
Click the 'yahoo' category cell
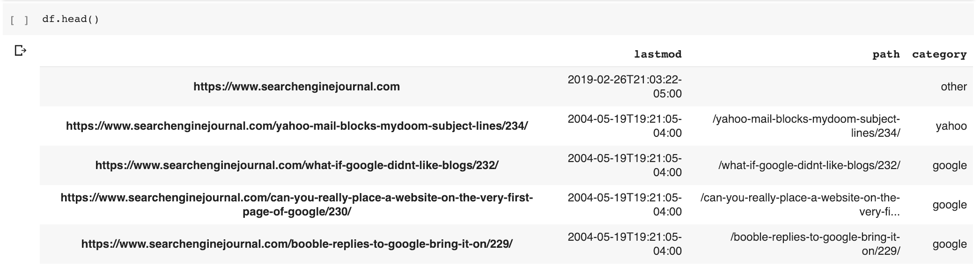(951, 126)
